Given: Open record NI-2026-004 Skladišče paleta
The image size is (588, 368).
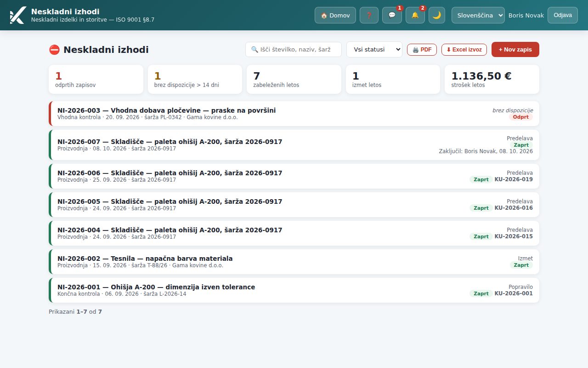Looking at the screenshot, I should click(294, 233).
